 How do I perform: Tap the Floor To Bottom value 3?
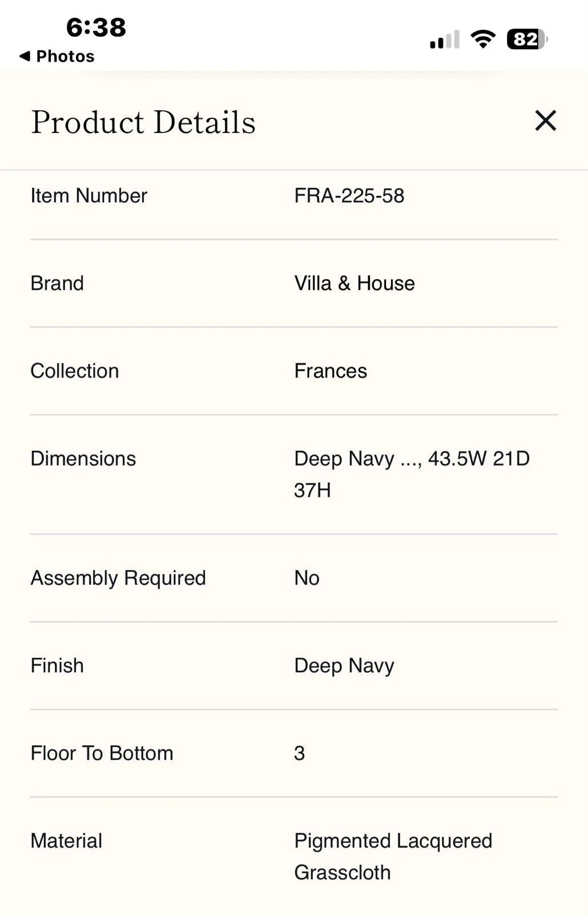click(299, 753)
